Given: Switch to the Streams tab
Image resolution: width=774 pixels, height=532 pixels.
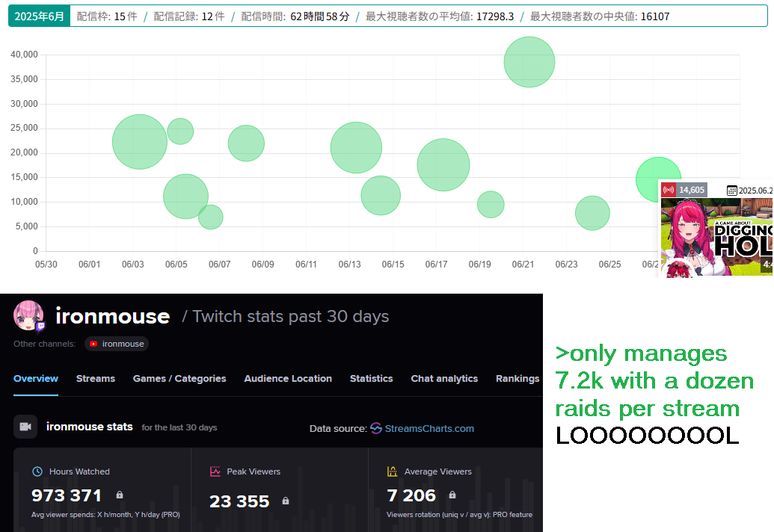Looking at the screenshot, I should (x=95, y=378).
